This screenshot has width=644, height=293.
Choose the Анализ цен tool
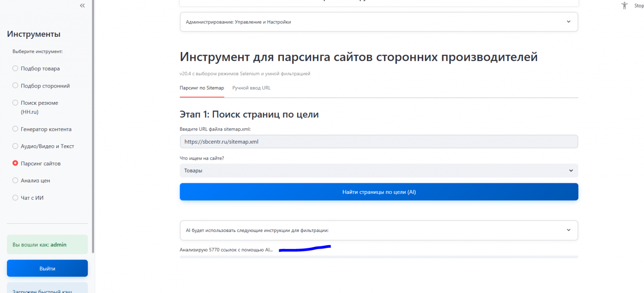pyautogui.click(x=15, y=180)
